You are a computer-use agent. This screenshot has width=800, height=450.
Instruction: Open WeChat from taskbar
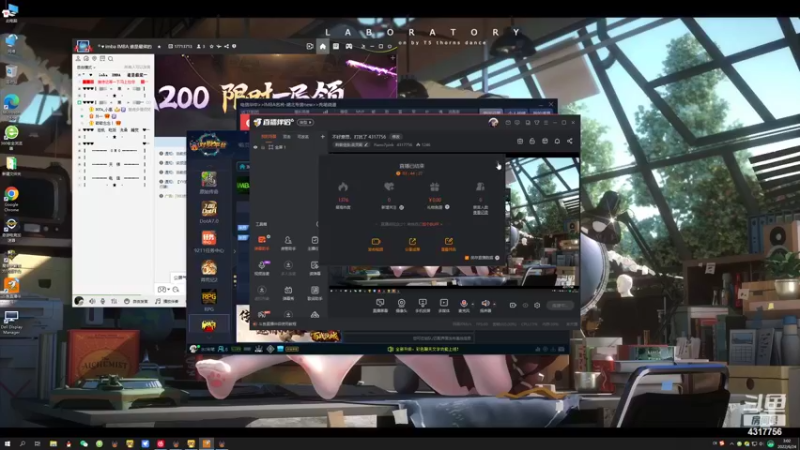[84, 444]
